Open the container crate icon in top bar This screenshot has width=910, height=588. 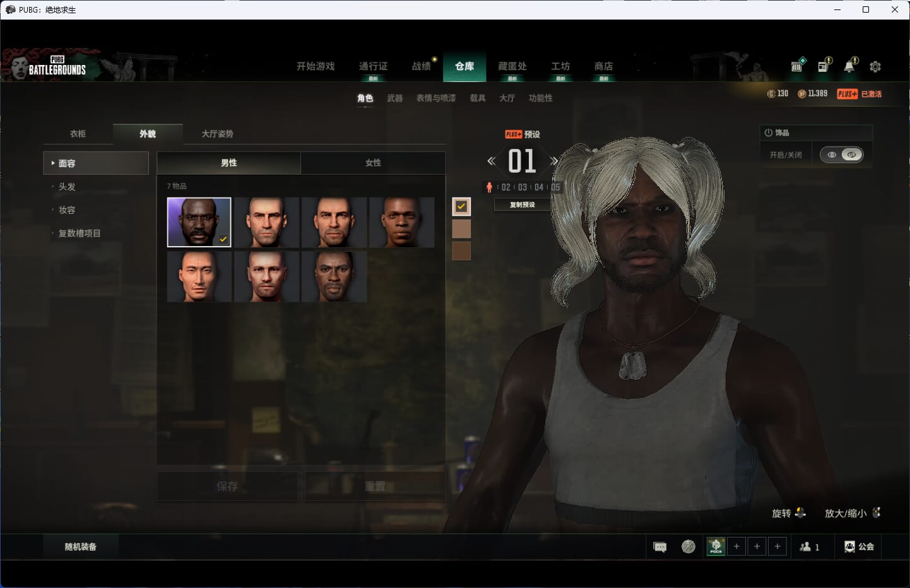tap(798, 65)
